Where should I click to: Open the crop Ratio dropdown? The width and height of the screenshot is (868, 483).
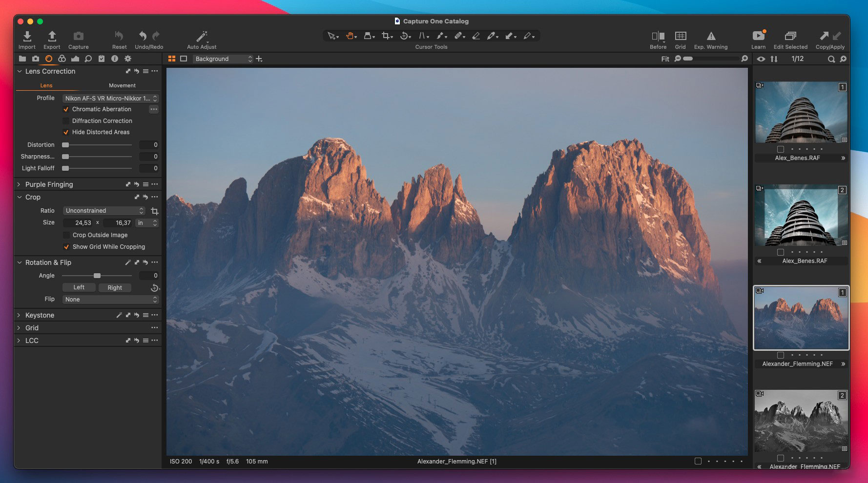click(104, 211)
